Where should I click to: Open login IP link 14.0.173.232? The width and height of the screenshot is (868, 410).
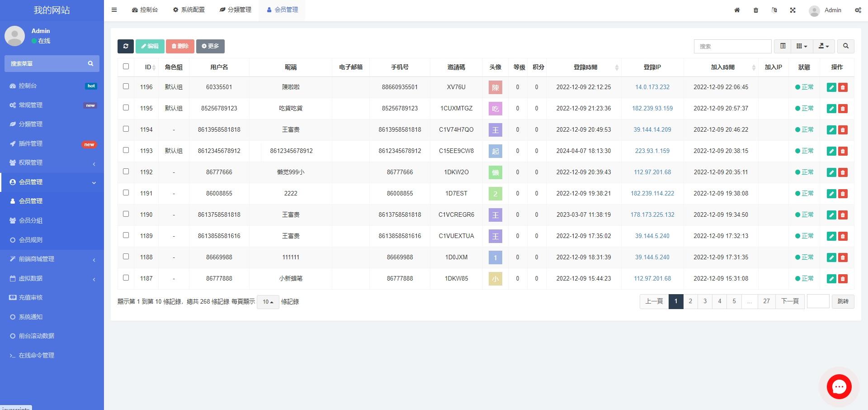[652, 87]
